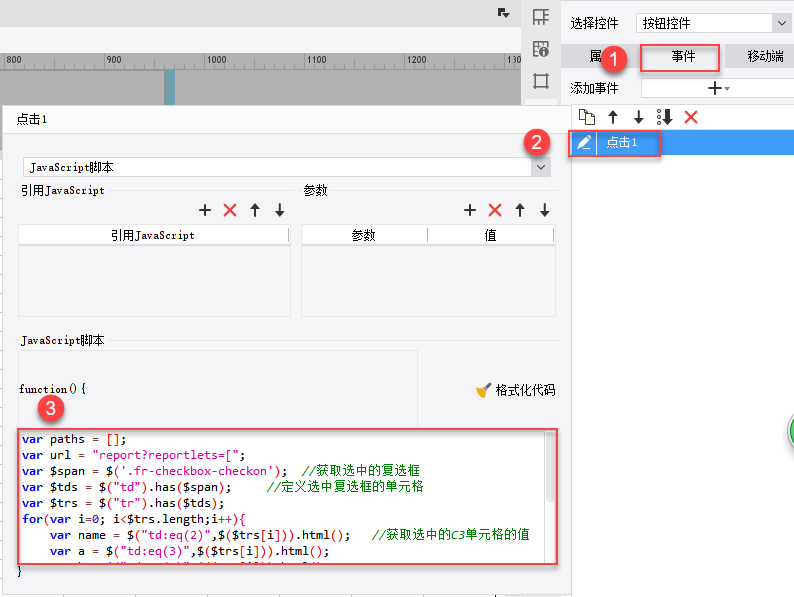Click the sidebar icon with info badge

click(x=541, y=49)
